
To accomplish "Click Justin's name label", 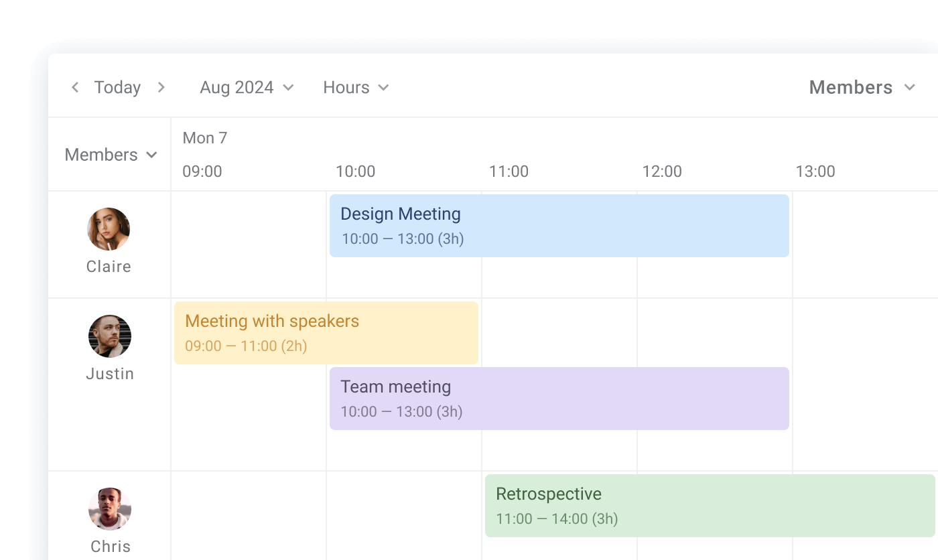I will coord(109,373).
